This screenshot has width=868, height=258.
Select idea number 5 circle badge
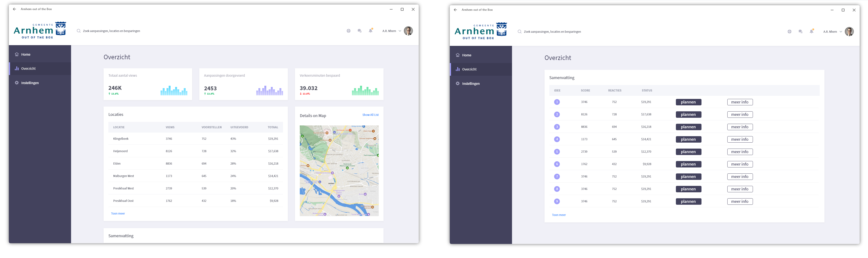(557, 152)
